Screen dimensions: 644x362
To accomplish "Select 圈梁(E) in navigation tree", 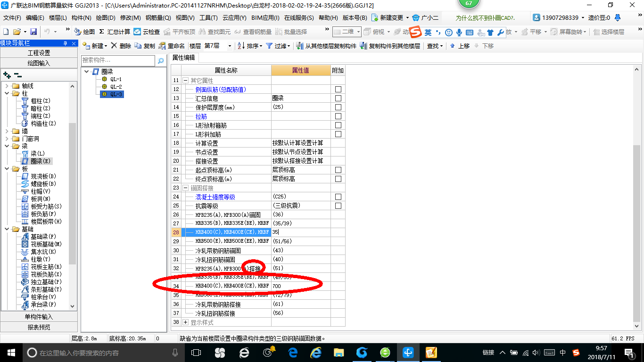I will point(41,161).
